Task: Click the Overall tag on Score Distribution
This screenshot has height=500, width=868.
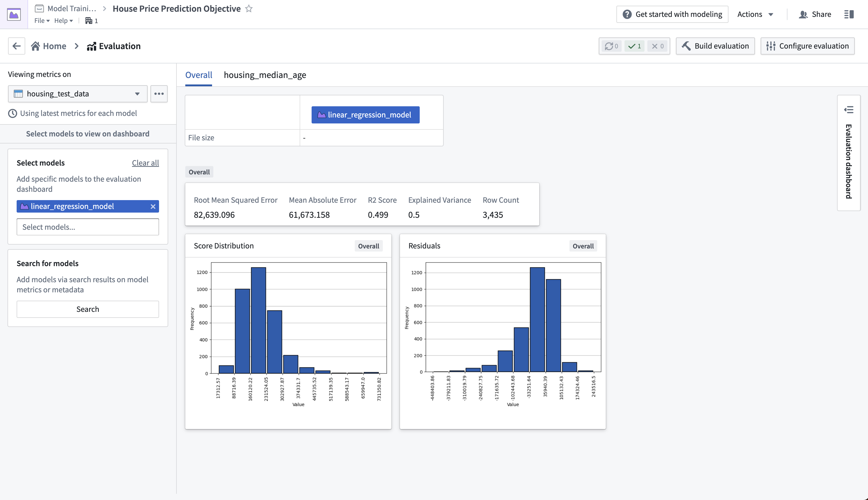Action: point(369,246)
